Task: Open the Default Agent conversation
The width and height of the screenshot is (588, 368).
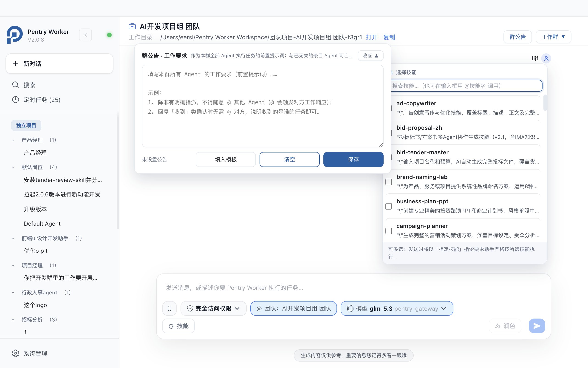Action: click(42, 224)
